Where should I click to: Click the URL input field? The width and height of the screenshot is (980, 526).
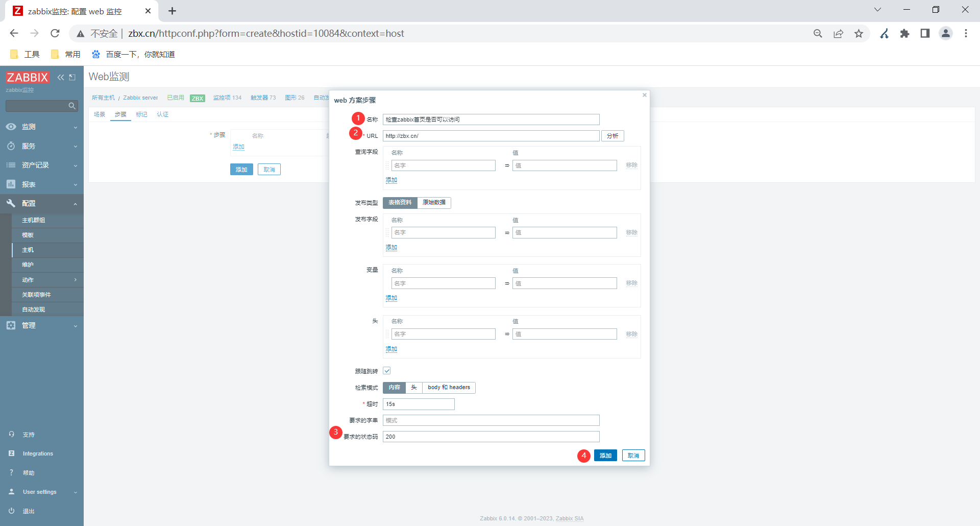(491, 136)
